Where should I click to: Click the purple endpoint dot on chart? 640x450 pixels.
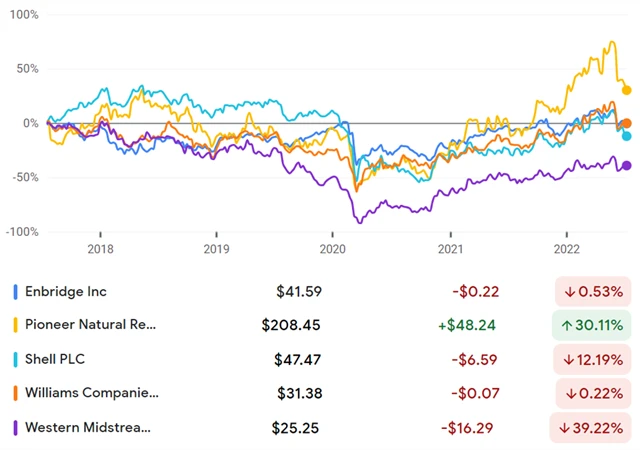(627, 166)
